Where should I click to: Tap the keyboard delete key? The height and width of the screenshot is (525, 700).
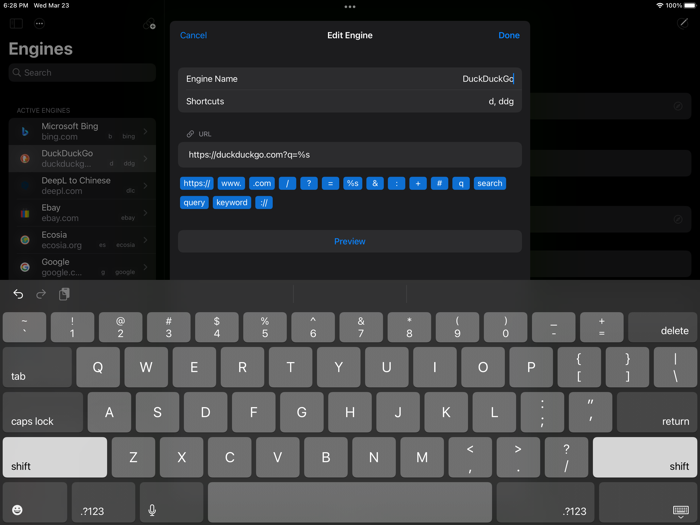[662, 327]
